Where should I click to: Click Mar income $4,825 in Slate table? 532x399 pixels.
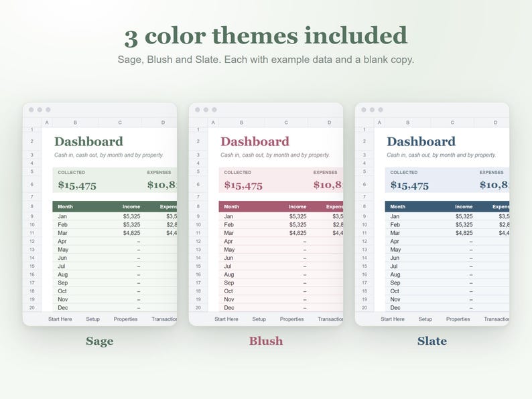pyautogui.click(x=464, y=233)
